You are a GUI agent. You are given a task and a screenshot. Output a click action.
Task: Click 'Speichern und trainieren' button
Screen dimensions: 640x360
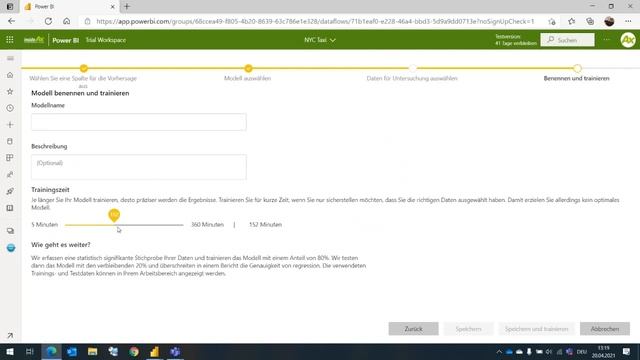(536, 329)
